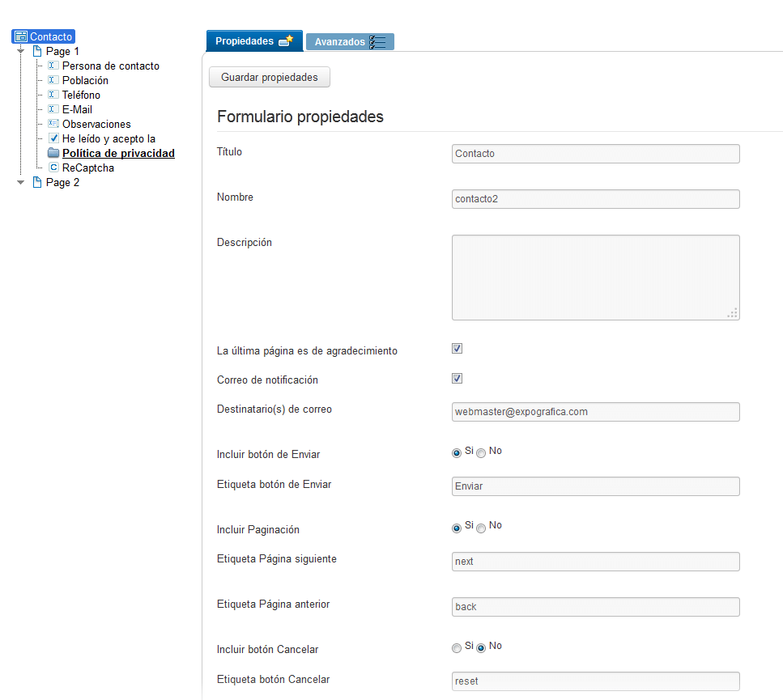
Task: Click the Formulario propiedades heading
Action: (x=300, y=117)
